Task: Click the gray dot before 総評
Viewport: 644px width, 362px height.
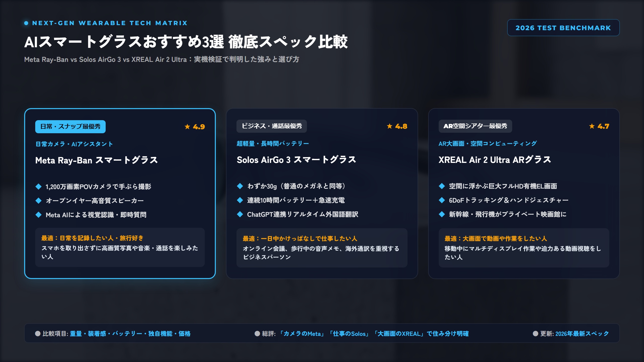Action: [257, 334]
